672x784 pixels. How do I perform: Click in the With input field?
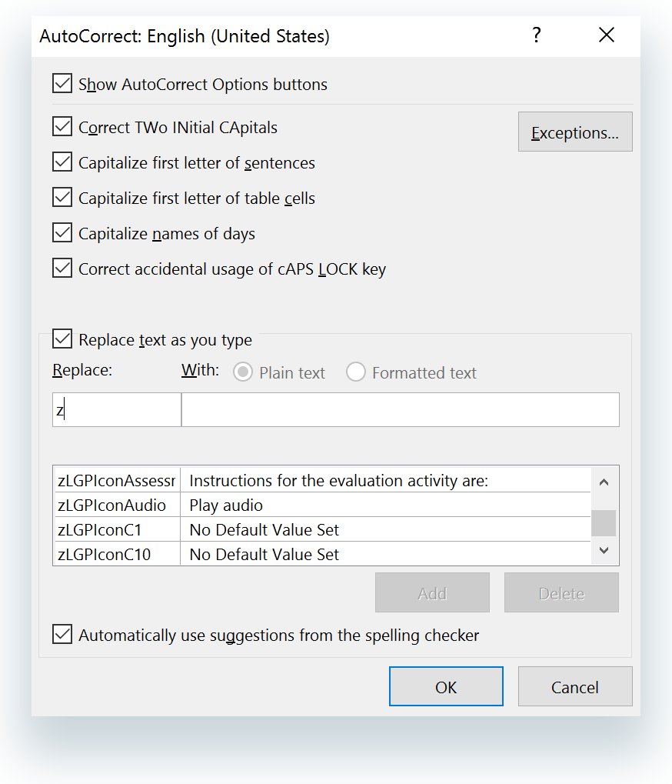pos(401,410)
